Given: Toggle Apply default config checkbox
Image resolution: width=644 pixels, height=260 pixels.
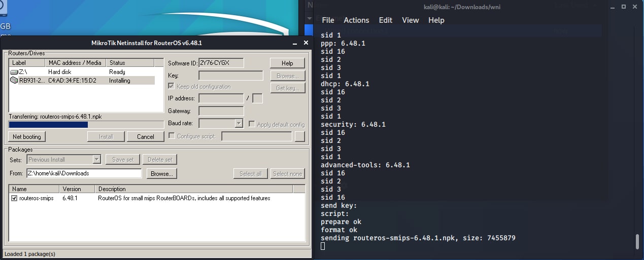Looking at the screenshot, I should (252, 124).
